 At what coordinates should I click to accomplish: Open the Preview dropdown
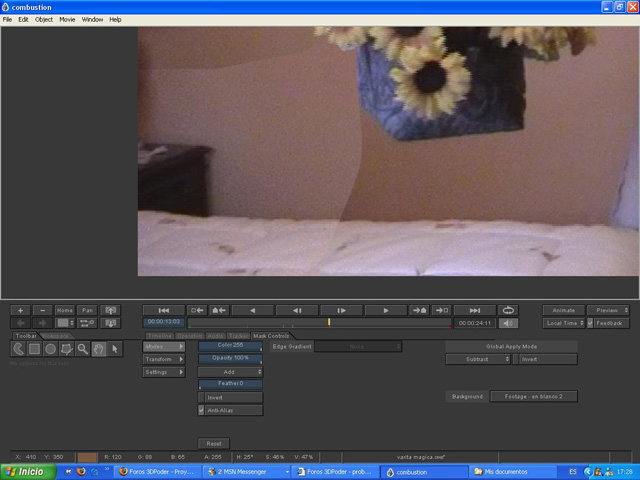pyautogui.click(x=608, y=310)
